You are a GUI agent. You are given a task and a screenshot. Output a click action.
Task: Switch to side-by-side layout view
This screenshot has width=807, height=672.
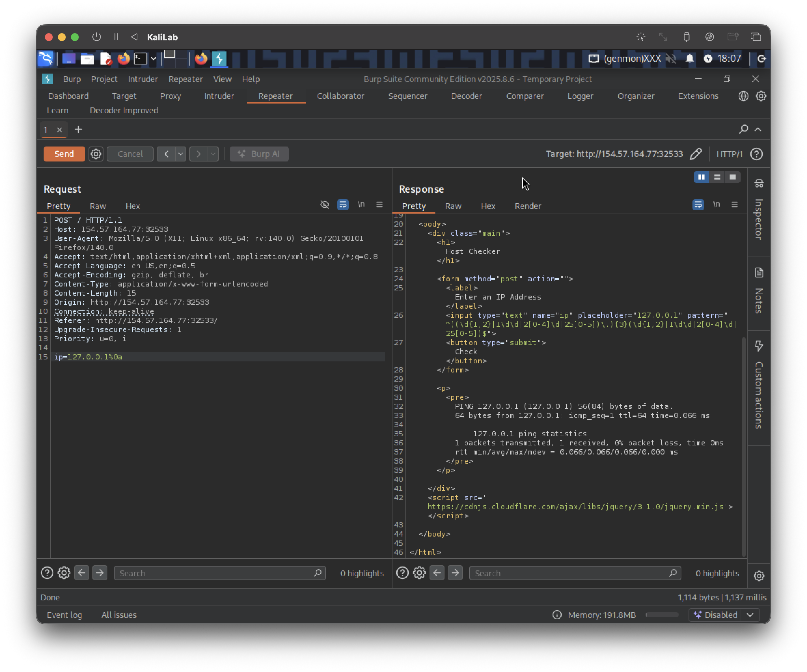701,177
